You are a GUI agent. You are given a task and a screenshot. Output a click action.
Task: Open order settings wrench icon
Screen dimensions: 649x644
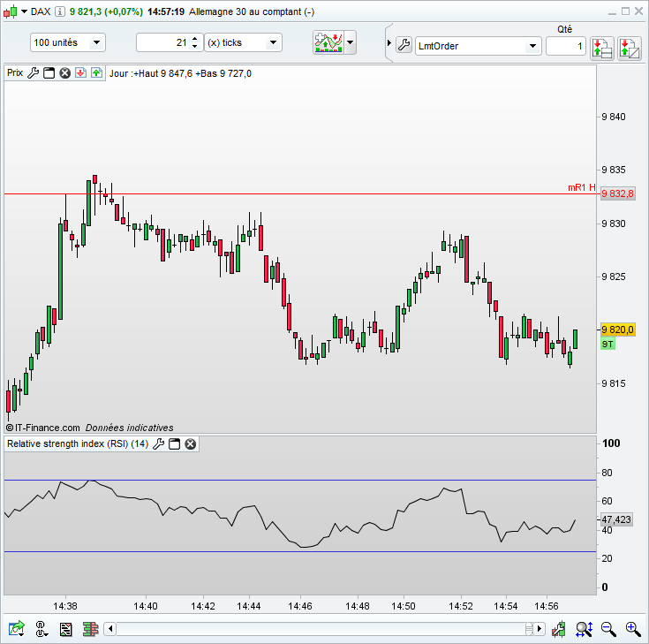tap(404, 45)
